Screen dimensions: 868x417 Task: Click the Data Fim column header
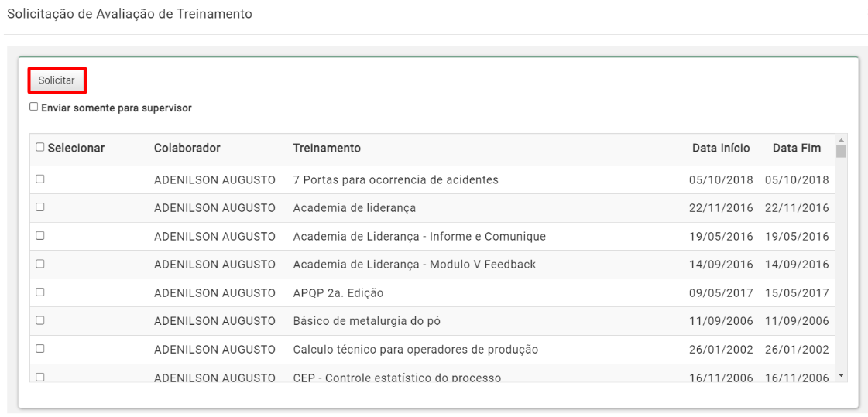[x=797, y=148]
